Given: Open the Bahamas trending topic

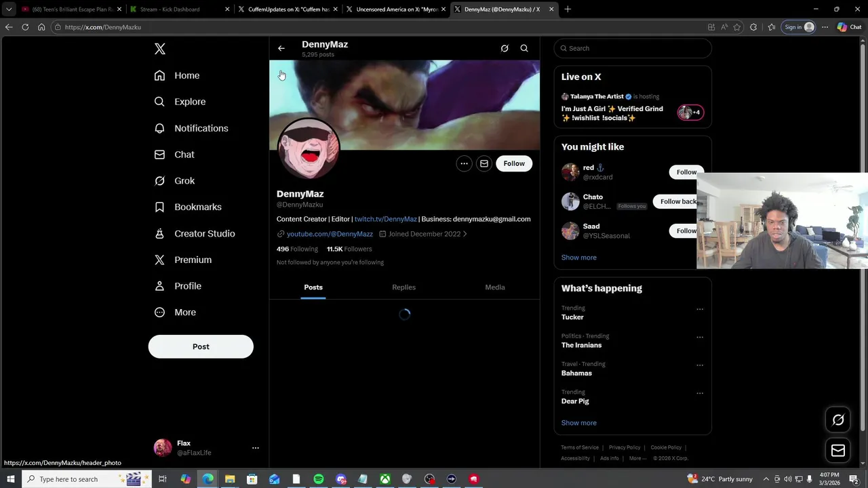Looking at the screenshot, I should pyautogui.click(x=576, y=373).
